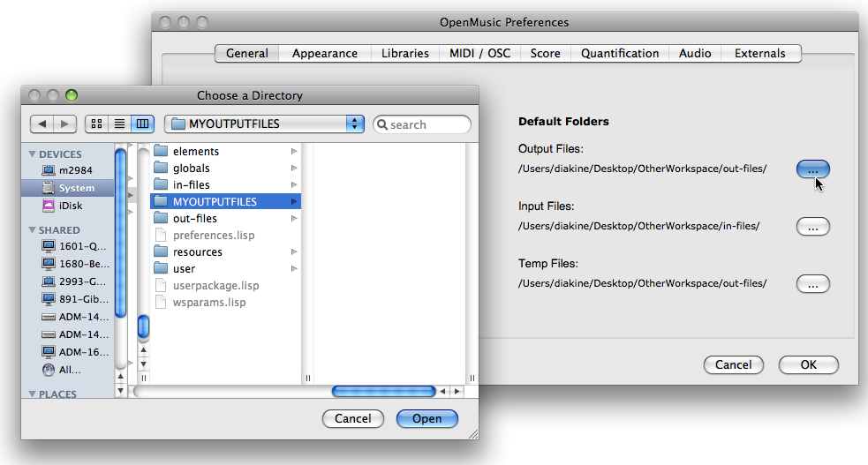Collapse the PLACES sidebar section
868x465 pixels.
tap(32, 394)
